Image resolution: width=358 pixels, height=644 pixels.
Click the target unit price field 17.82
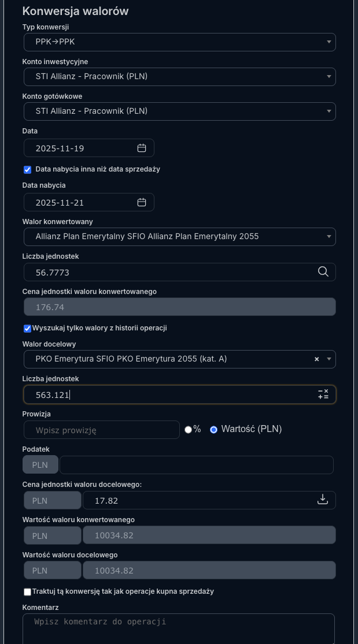(197, 500)
